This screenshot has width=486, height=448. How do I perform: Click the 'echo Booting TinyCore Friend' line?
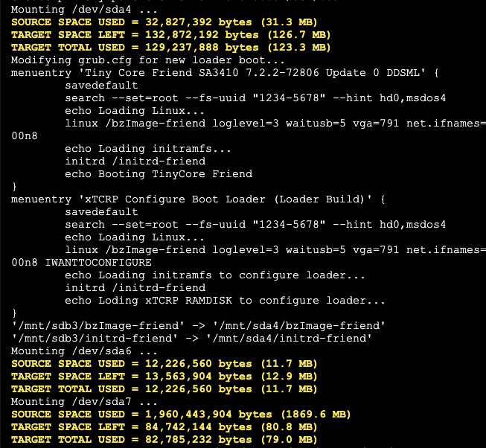tap(159, 174)
